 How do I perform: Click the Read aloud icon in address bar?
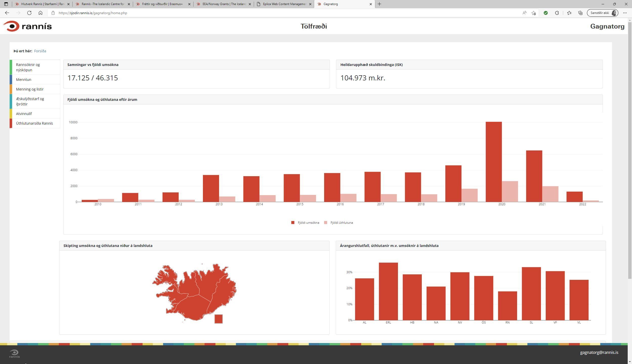coord(524,13)
